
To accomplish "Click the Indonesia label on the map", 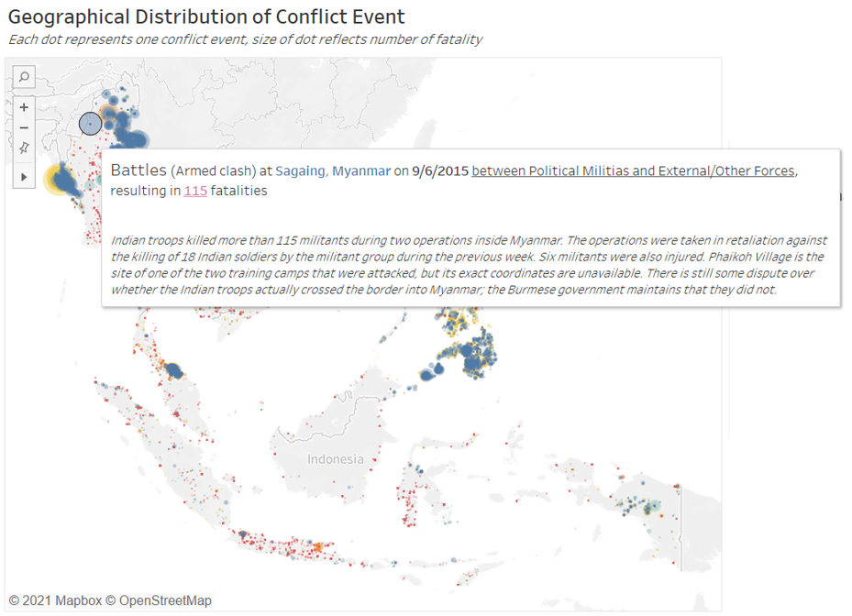I will pyautogui.click(x=335, y=459).
